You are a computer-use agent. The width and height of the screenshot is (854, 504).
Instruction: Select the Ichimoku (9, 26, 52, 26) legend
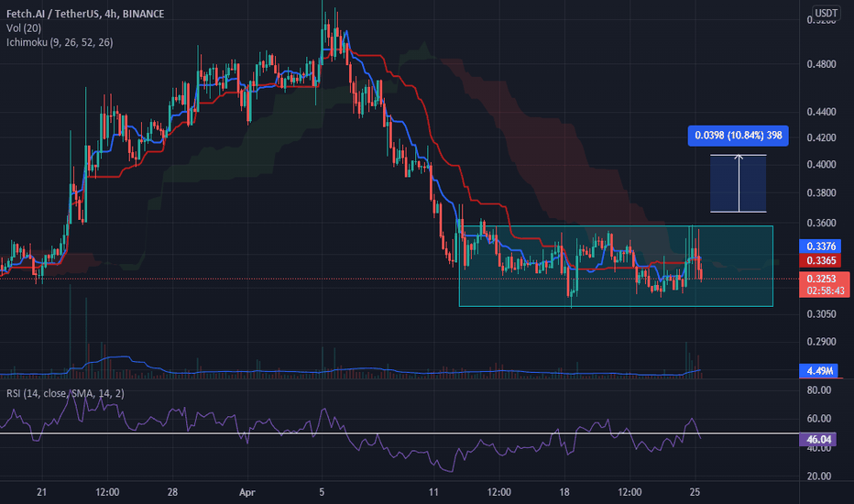(60, 42)
